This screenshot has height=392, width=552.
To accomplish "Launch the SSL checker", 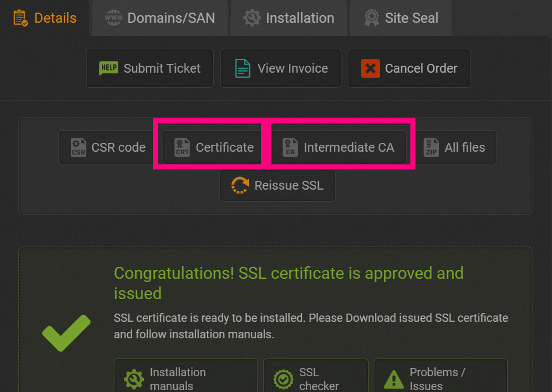I will 316,376.
